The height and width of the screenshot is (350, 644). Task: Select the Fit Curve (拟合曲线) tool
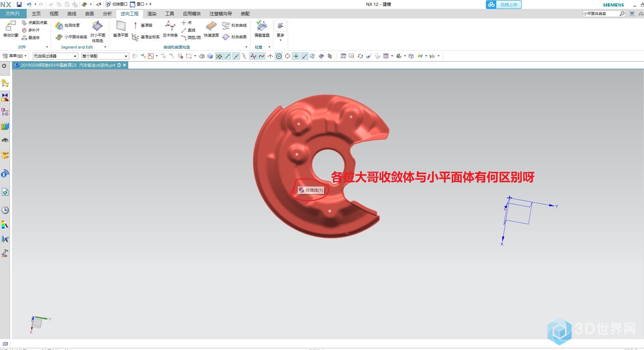235,25
